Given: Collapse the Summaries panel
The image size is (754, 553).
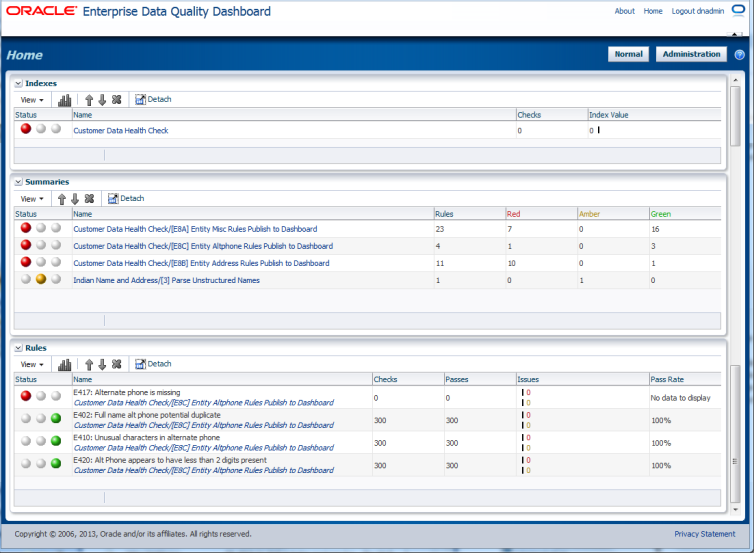Looking at the screenshot, I should tap(18, 182).
